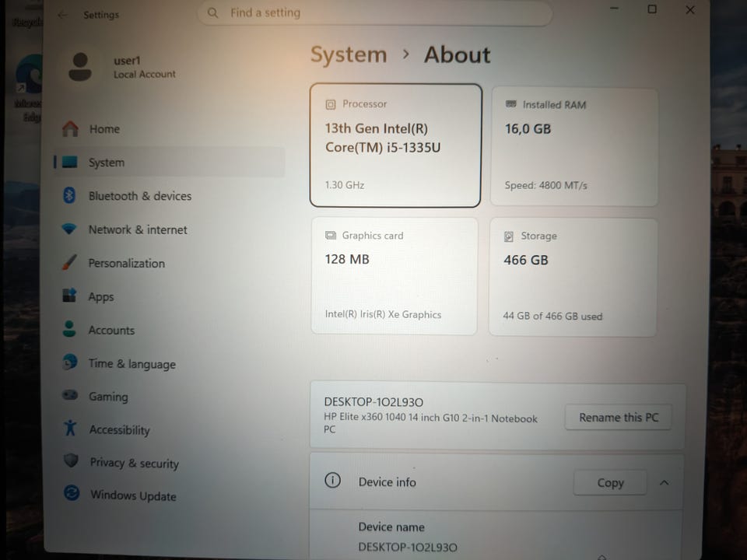Open Personalization paintbrush icon

69,262
